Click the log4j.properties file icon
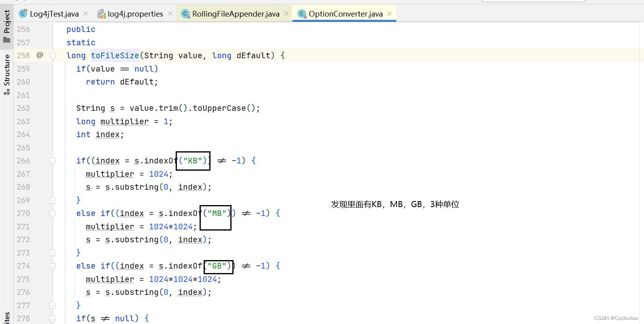 (x=101, y=14)
